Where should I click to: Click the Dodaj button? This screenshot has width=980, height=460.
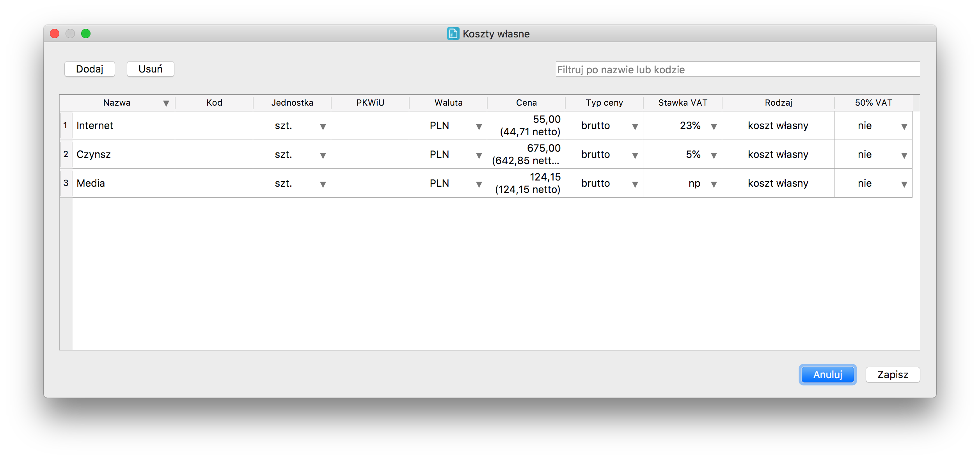(89, 69)
